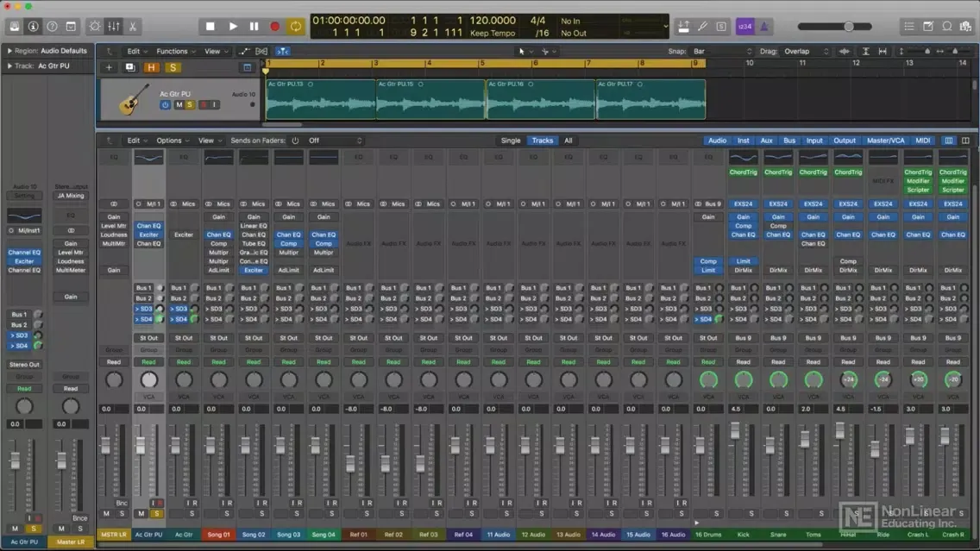Screen dimensions: 980x551
Task: Open Editors scissors icon
Action: (133, 26)
